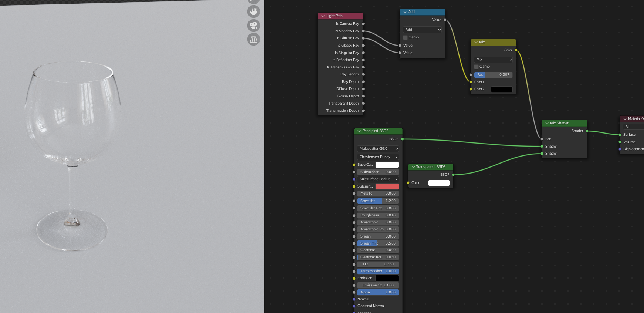
Task: Click the Fac slider in Mix node
Action: 493,75
